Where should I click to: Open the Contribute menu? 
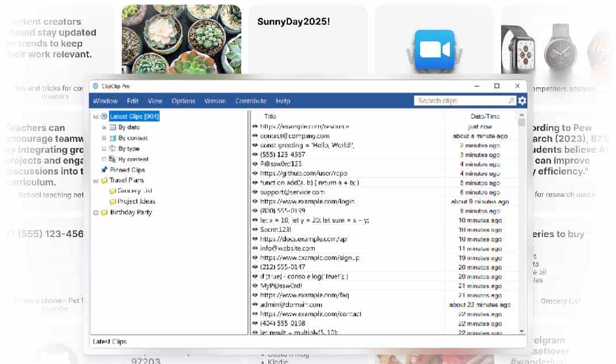[251, 101]
